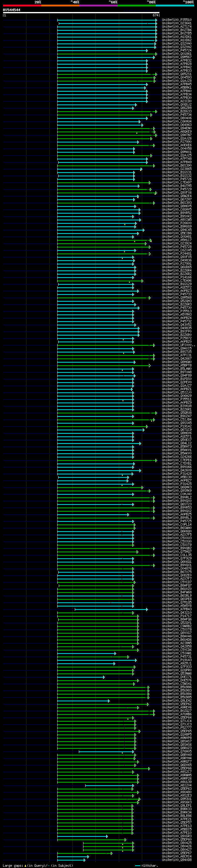
Task: Select the UniRef100_A7PB28 label
Action: pyautogui.click(x=177, y=64)
